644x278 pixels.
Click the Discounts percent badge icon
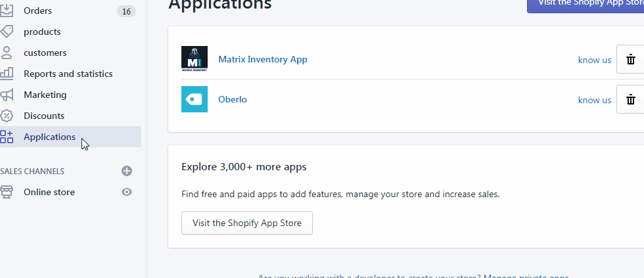click(6, 116)
